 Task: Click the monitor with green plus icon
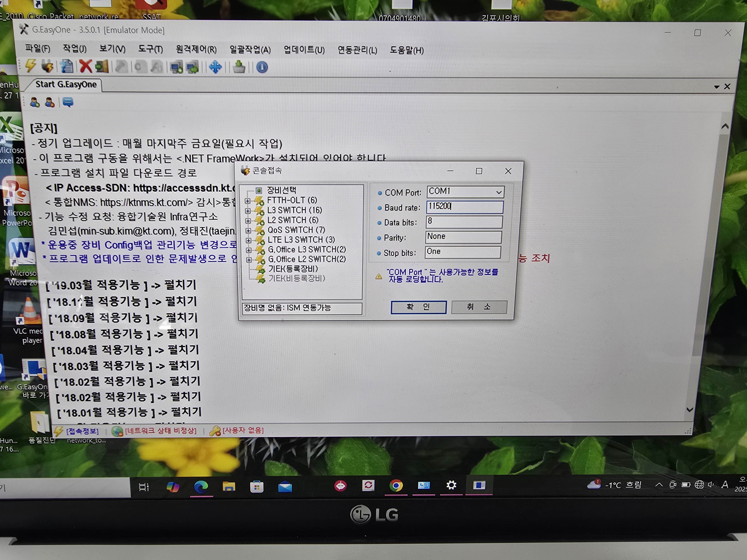177,68
